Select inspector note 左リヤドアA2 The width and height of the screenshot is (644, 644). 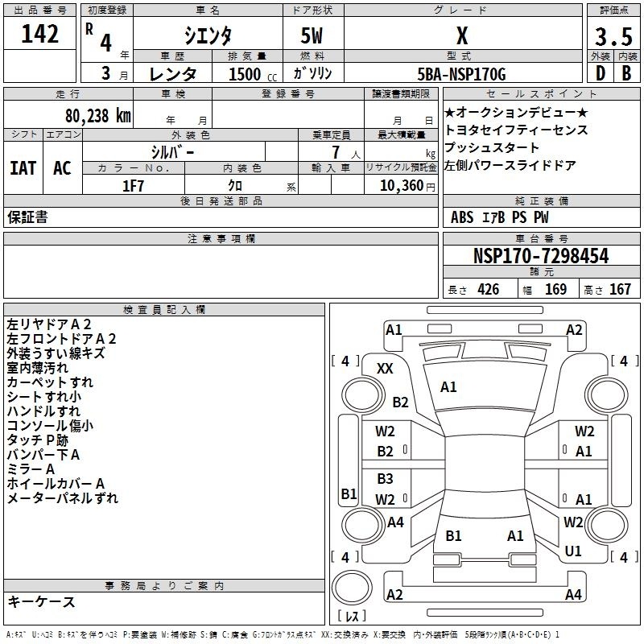coord(49,324)
